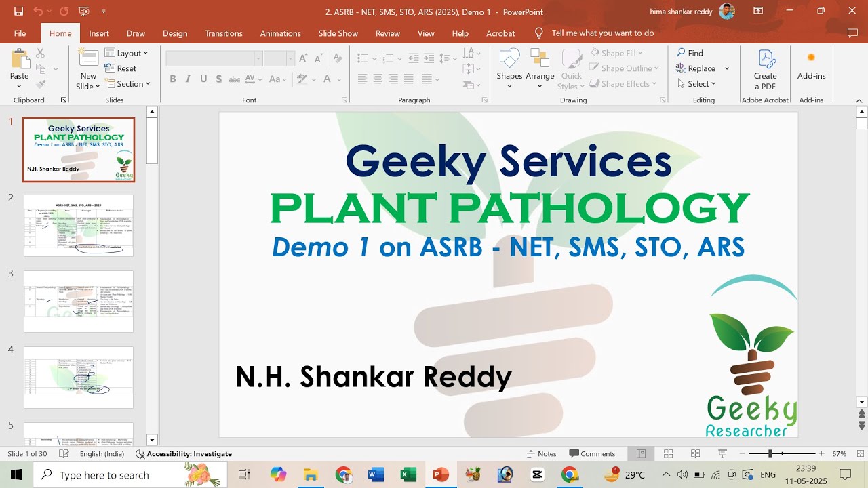Click English (India) language indicator

coord(102,453)
